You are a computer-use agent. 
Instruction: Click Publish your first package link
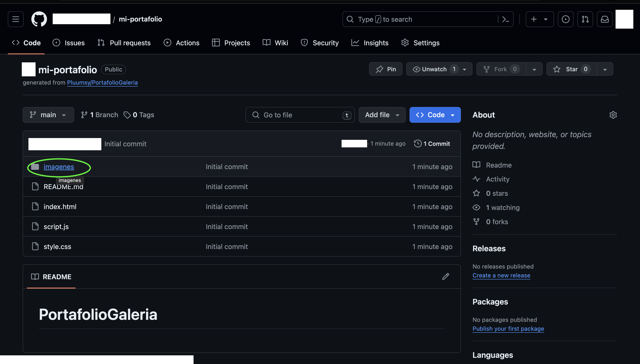pyautogui.click(x=508, y=328)
